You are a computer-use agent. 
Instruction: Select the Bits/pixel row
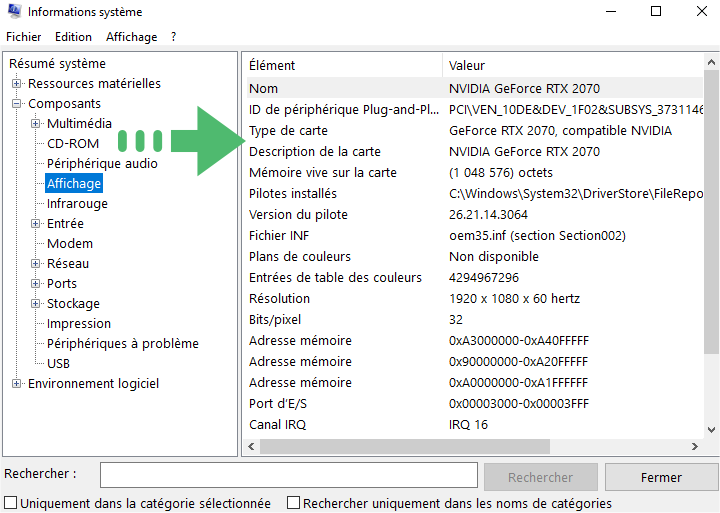pos(475,320)
